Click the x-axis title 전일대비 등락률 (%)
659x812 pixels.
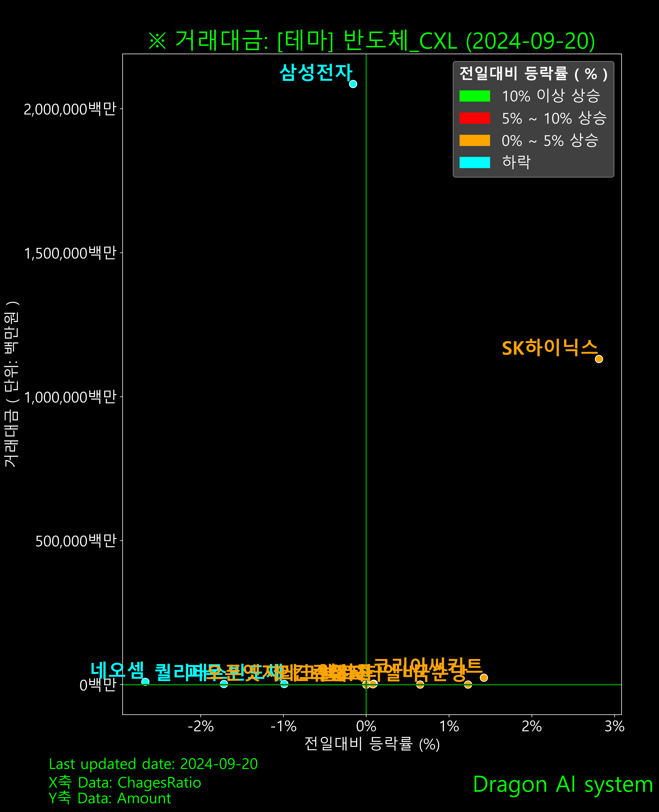(372, 744)
